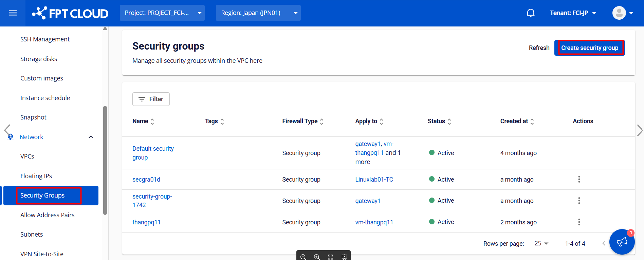Open the hamburger navigation menu
Viewport: 644px width, 260px height.
click(x=13, y=13)
